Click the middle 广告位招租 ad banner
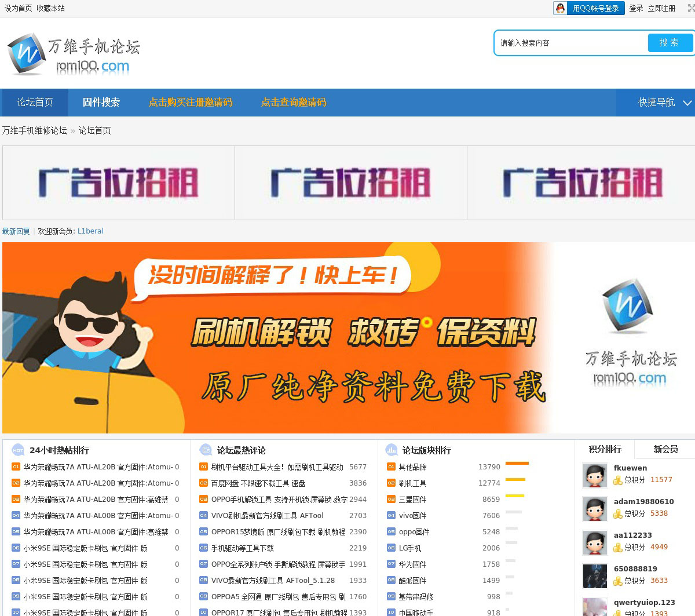 pos(351,183)
